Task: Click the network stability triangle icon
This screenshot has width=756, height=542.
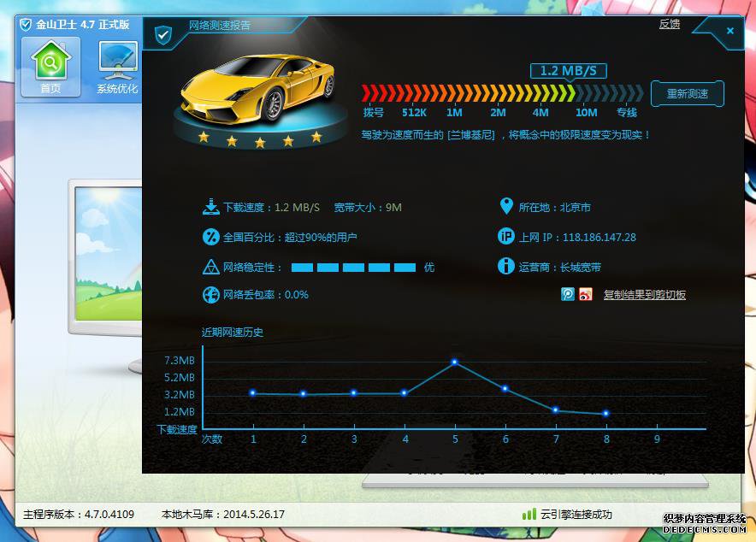Action: 211,267
